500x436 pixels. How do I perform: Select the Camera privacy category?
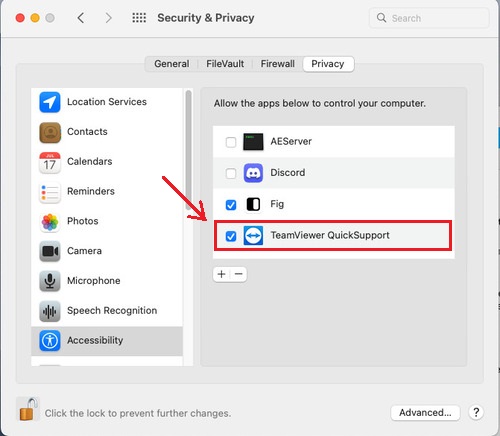tap(107, 251)
